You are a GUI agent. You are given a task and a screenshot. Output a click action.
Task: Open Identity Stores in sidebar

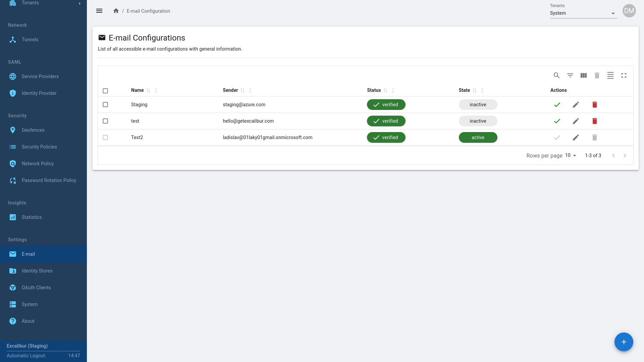(x=37, y=271)
